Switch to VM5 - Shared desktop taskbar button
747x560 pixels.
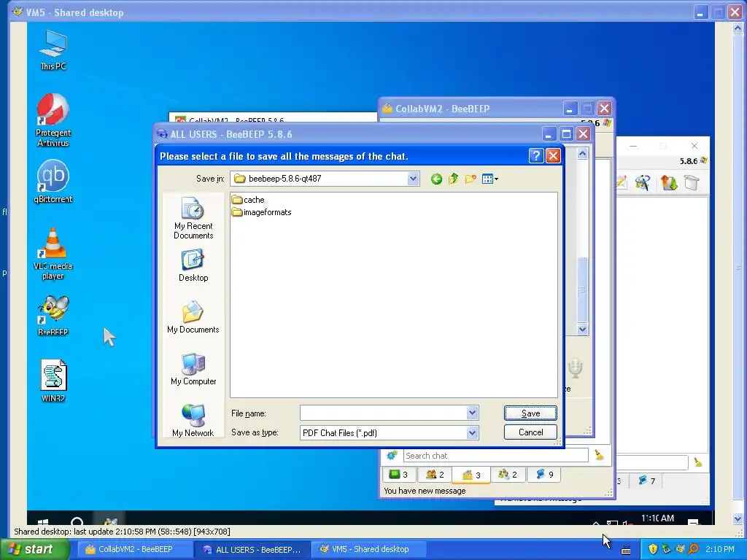(x=370, y=549)
